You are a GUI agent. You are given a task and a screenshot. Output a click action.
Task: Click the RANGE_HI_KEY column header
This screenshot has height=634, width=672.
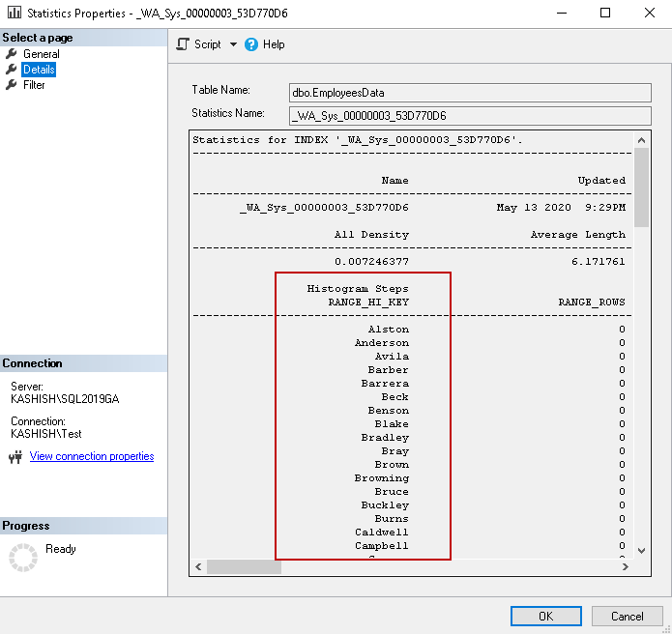click(x=368, y=302)
